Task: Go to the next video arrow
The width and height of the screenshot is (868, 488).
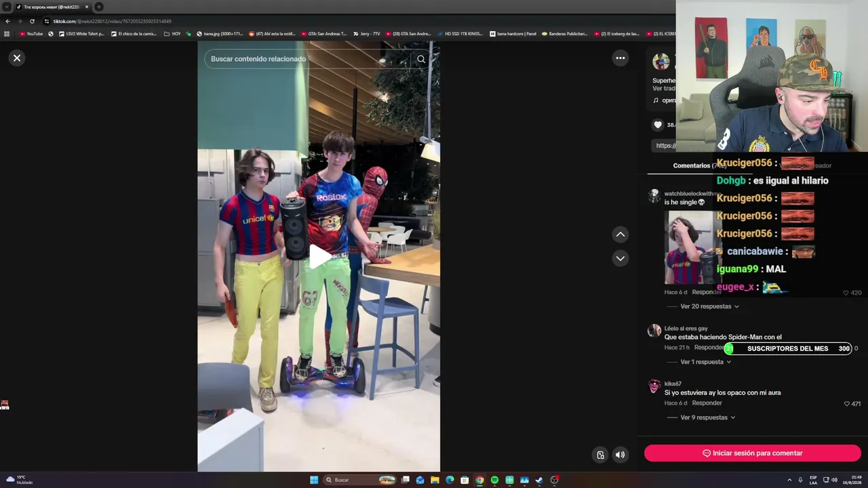Action: click(620, 258)
